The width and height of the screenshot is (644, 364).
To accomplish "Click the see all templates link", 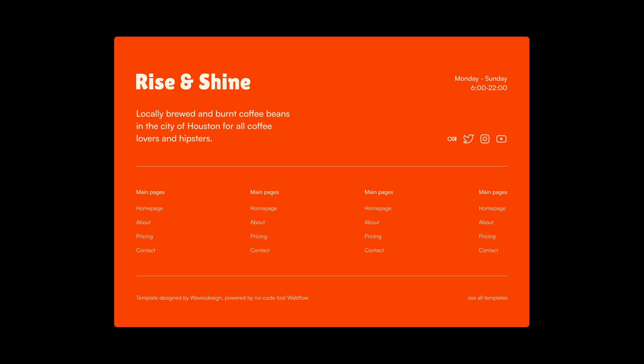I will coord(487,298).
